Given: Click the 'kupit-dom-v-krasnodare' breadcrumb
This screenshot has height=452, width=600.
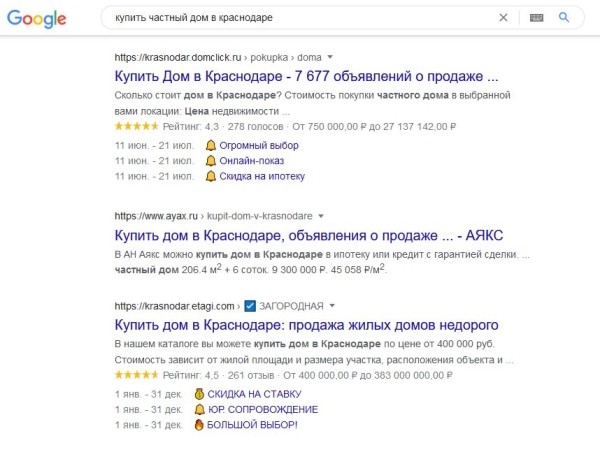Looking at the screenshot, I should 259,216.
